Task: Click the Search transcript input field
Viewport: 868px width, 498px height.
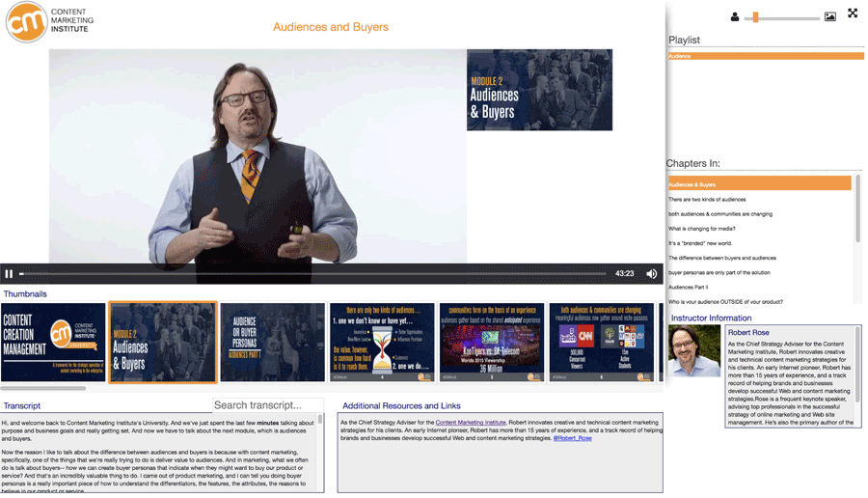Action: [x=268, y=405]
